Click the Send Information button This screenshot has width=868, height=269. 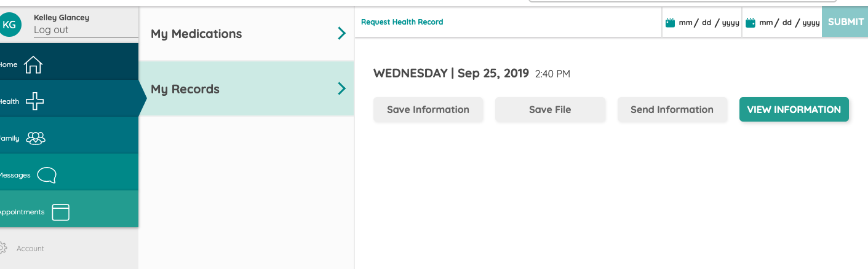[672, 109]
